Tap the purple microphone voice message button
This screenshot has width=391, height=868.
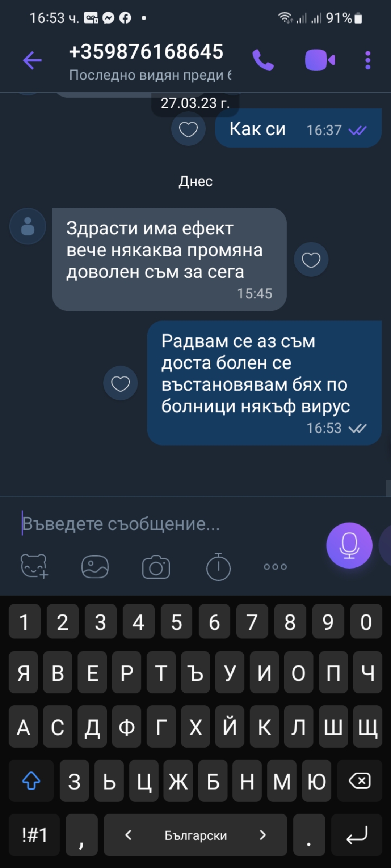coord(349,545)
